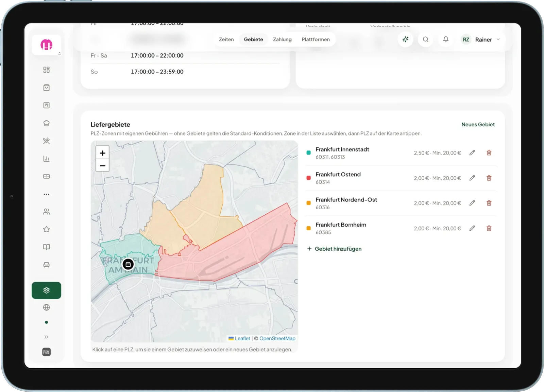
Task: Open the sofa seating icon in sidebar
Action: (47, 265)
